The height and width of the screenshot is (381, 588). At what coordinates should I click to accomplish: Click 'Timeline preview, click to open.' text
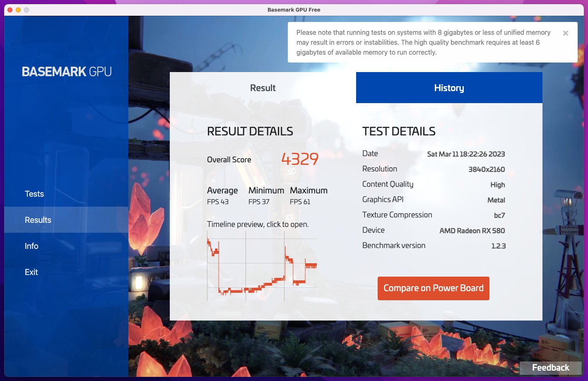click(258, 224)
